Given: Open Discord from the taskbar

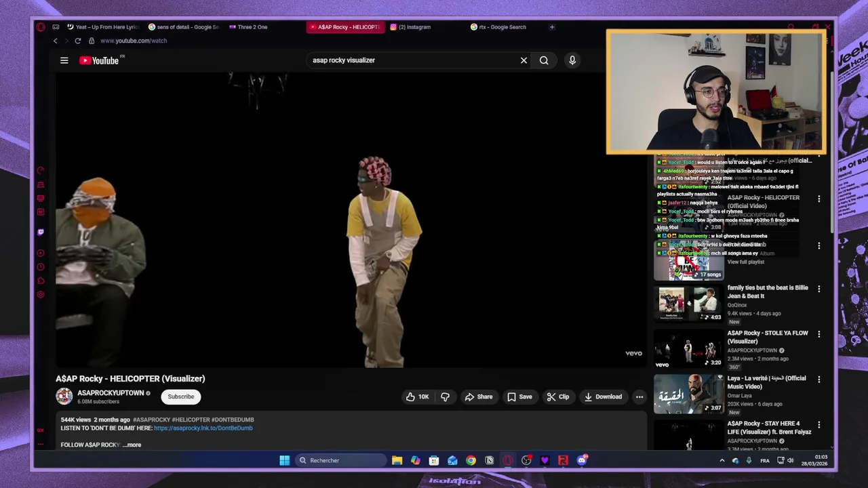Looking at the screenshot, I should (x=582, y=461).
